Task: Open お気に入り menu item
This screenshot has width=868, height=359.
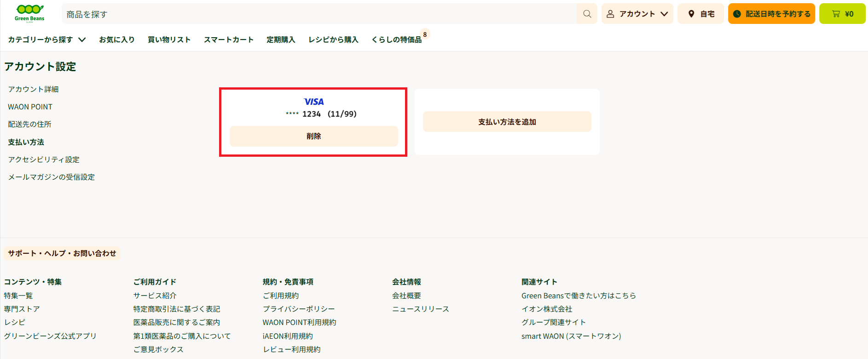Action: click(x=117, y=40)
